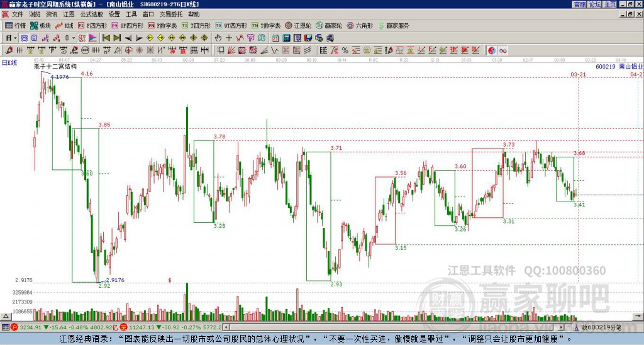Screen dimensions: 644x345
Task: Click the 论坛 button in title bar
Action: point(594,4)
